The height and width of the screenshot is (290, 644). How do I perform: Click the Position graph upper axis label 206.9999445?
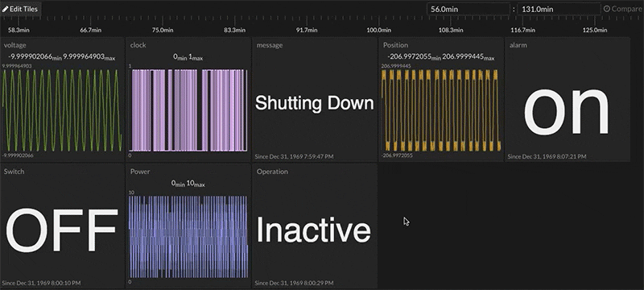[x=396, y=66]
